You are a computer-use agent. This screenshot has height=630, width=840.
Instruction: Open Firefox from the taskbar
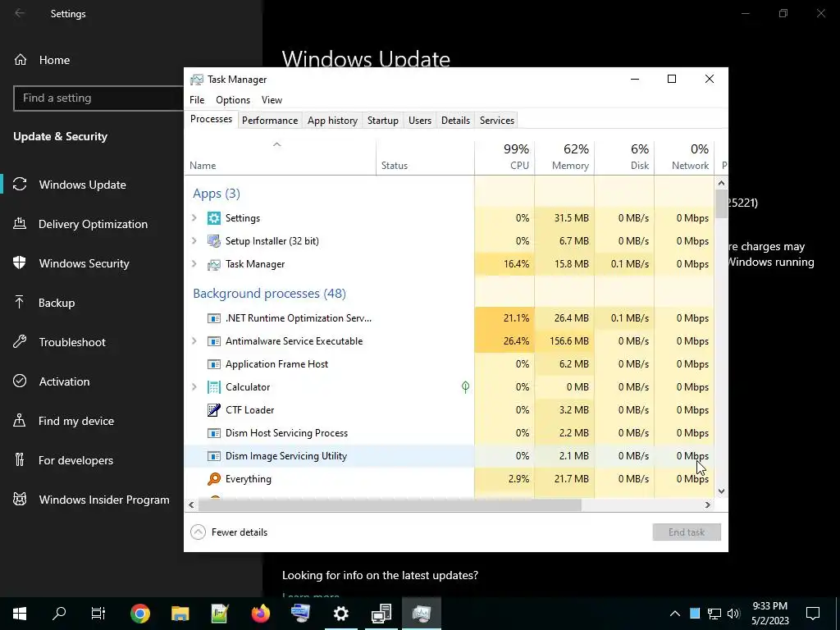(x=260, y=614)
